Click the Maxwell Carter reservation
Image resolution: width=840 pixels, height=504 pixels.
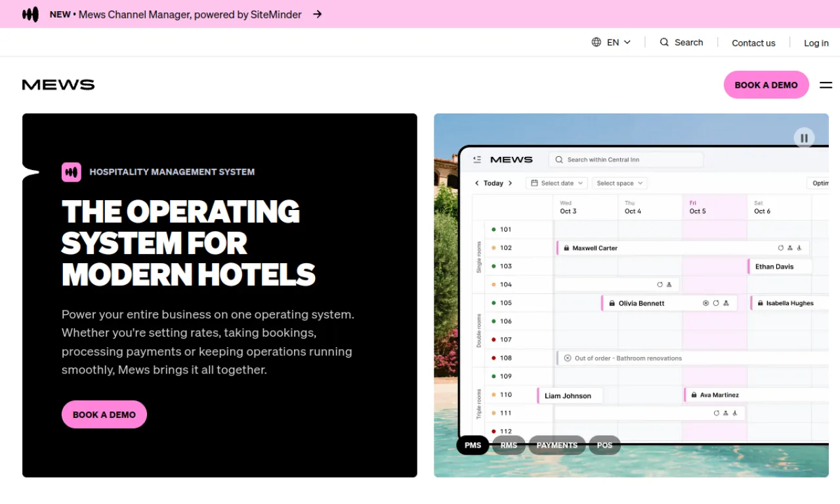(682, 248)
